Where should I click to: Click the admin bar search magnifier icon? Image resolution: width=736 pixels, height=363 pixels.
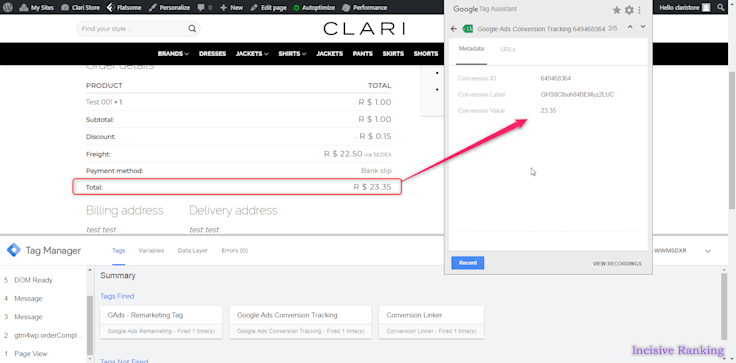pyautogui.click(x=721, y=8)
